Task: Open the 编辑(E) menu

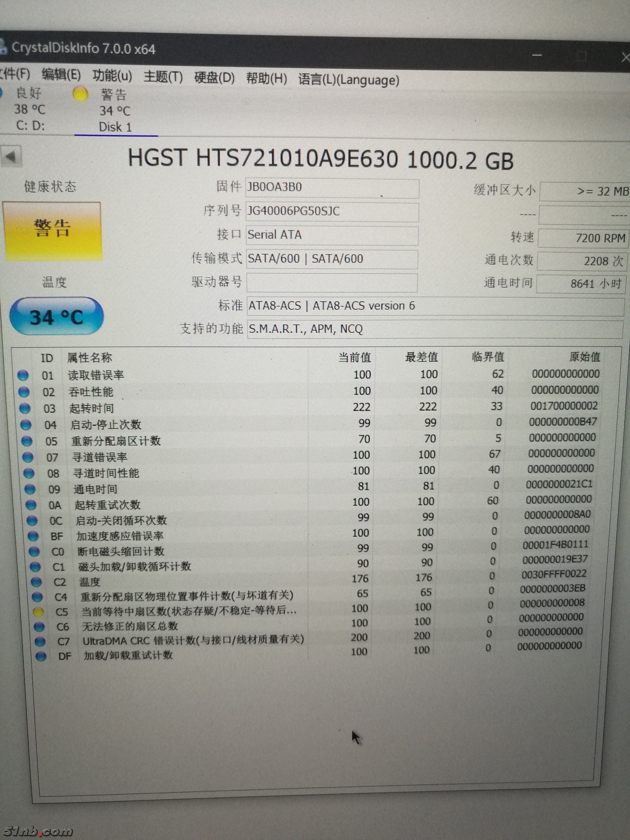Action: (x=61, y=74)
